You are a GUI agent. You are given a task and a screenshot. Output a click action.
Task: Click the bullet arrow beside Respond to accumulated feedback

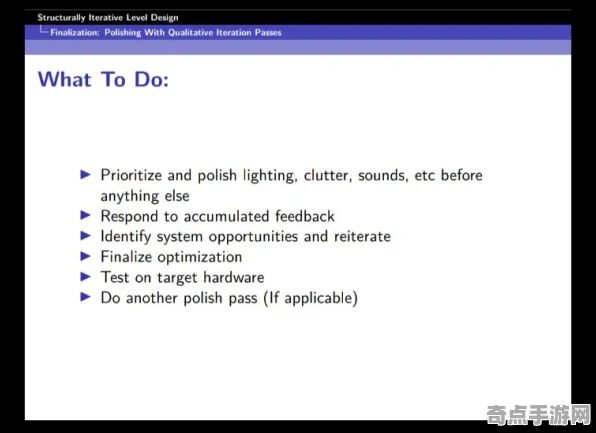[x=86, y=216]
